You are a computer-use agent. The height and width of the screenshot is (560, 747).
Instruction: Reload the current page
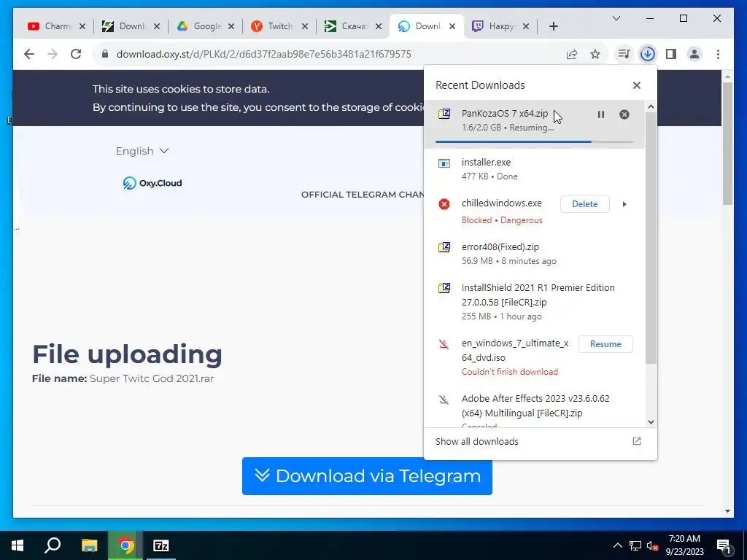point(76,54)
